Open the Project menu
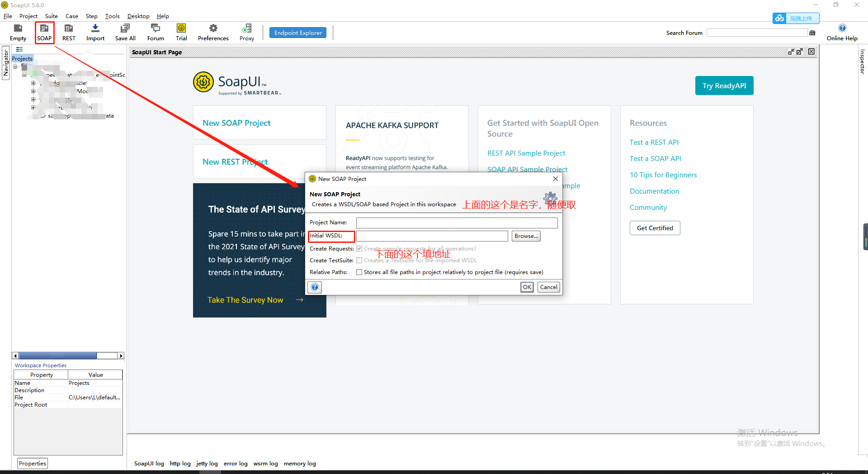The width and height of the screenshot is (868, 474). click(28, 16)
